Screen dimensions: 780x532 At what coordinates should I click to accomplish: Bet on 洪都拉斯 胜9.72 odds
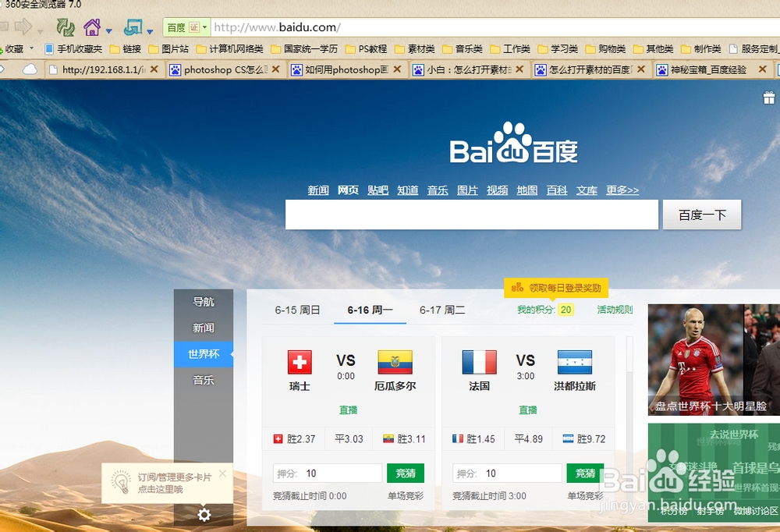click(x=584, y=439)
